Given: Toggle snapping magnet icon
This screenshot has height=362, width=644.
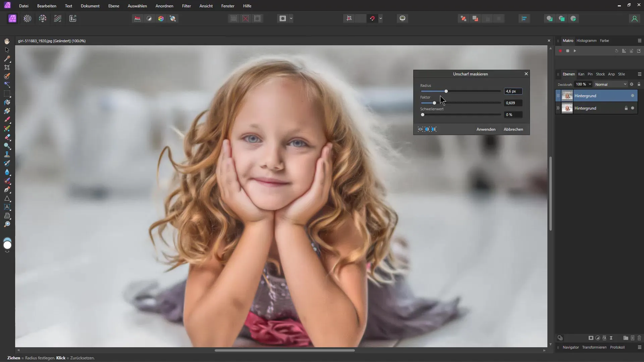Looking at the screenshot, I should click(x=372, y=19).
